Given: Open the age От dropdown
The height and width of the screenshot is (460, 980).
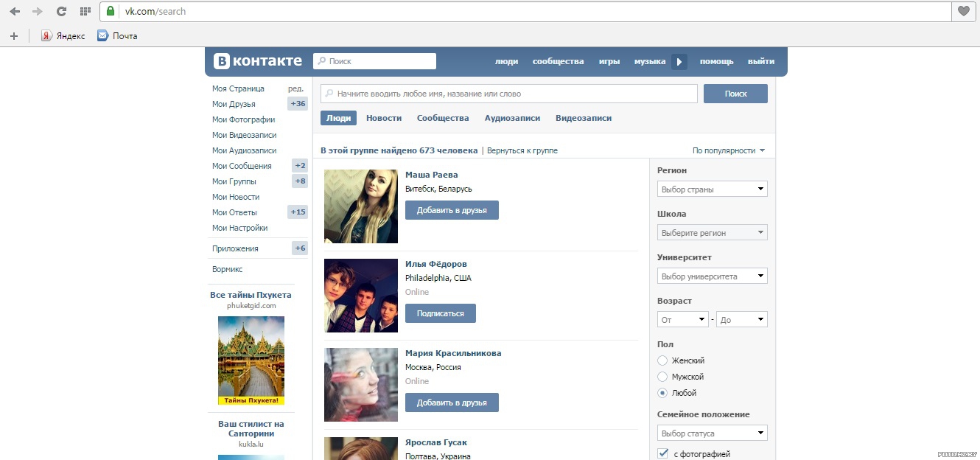Looking at the screenshot, I should pos(682,320).
